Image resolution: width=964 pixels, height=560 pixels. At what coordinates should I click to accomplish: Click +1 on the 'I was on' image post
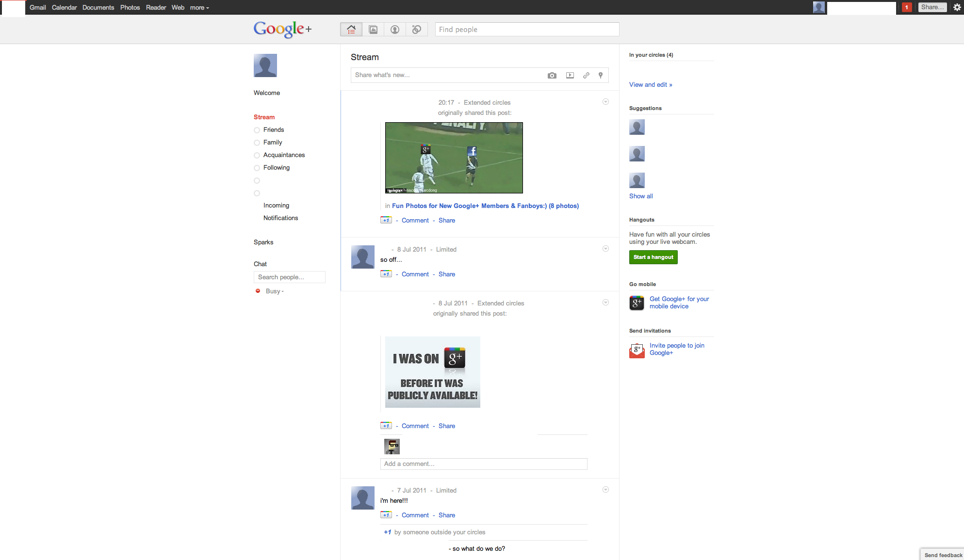point(386,426)
